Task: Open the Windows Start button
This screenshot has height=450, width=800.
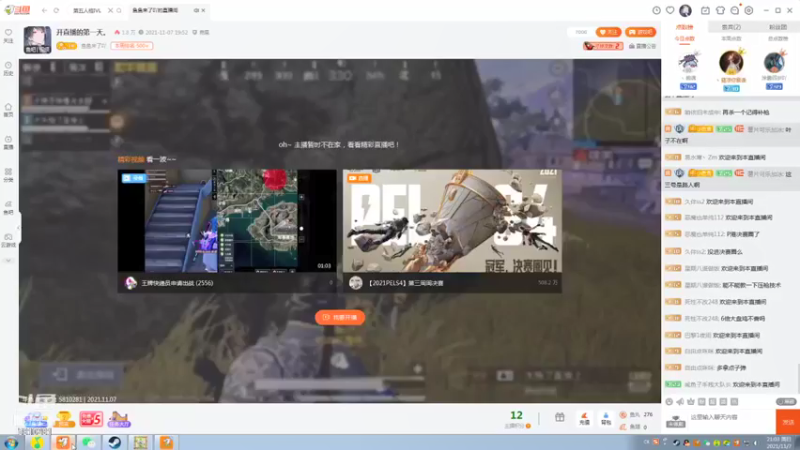Action: point(11,442)
